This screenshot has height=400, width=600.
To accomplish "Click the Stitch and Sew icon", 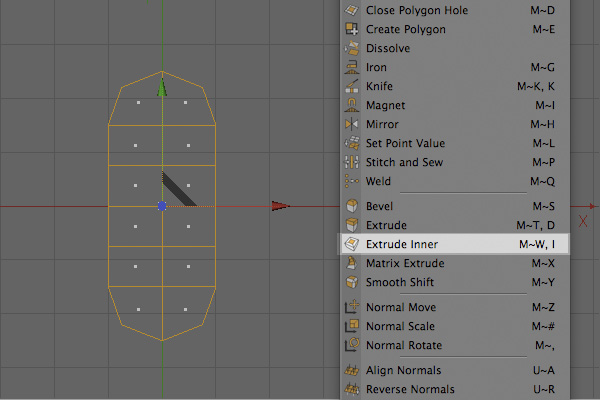I will (352, 162).
